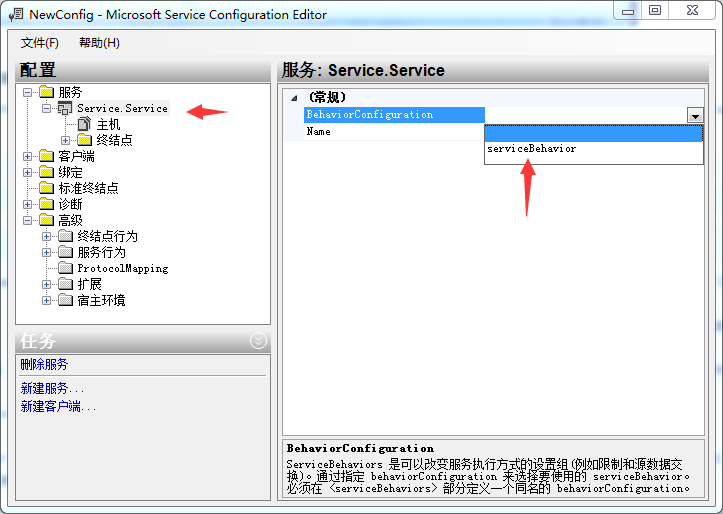Viewport: 723px width, 514px height.
Task: Click the 扩展 folder icon
Action: pyautogui.click(x=65, y=284)
